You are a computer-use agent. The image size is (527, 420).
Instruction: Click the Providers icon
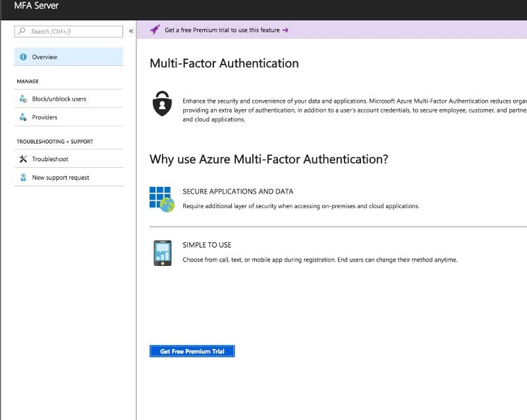coord(23,117)
